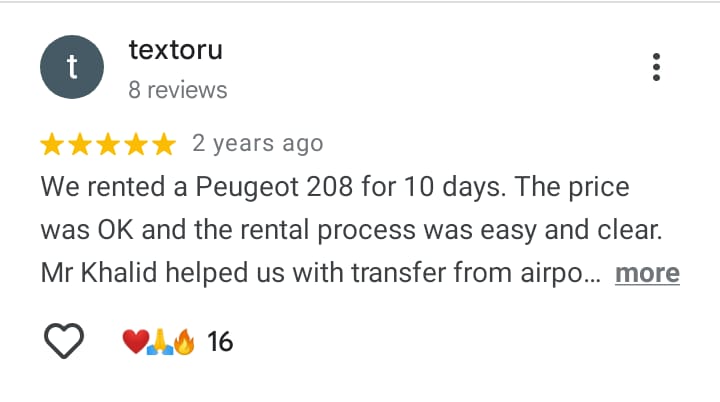Image resolution: width=720 pixels, height=402 pixels.
Task: Click the 2 years ago timestamp
Action: [258, 143]
